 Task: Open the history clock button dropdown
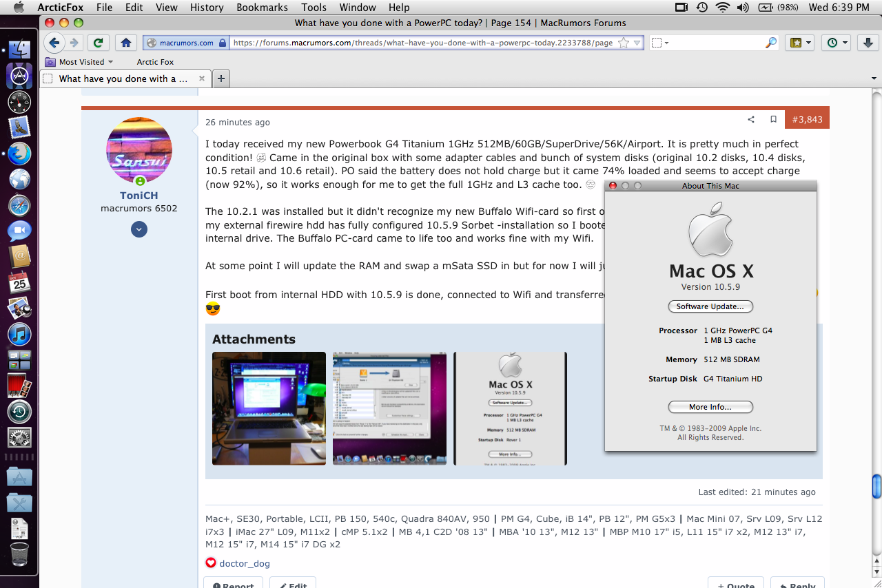coord(837,43)
